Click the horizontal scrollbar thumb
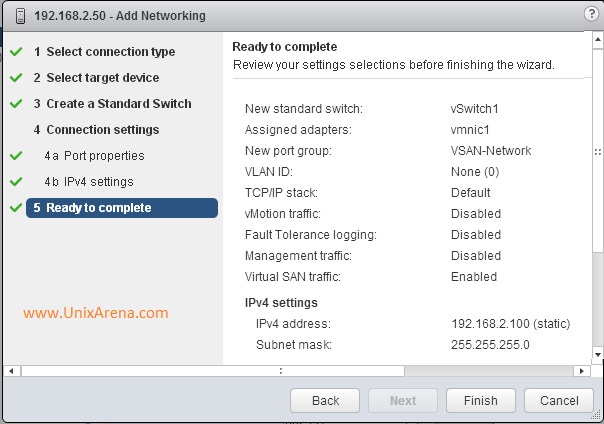The width and height of the screenshot is (604, 424). pos(213,371)
